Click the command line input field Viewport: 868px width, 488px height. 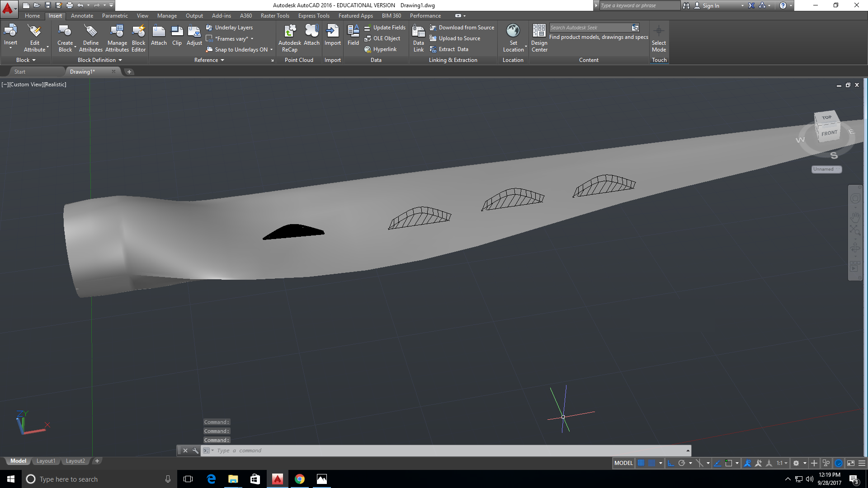[316, 450]
